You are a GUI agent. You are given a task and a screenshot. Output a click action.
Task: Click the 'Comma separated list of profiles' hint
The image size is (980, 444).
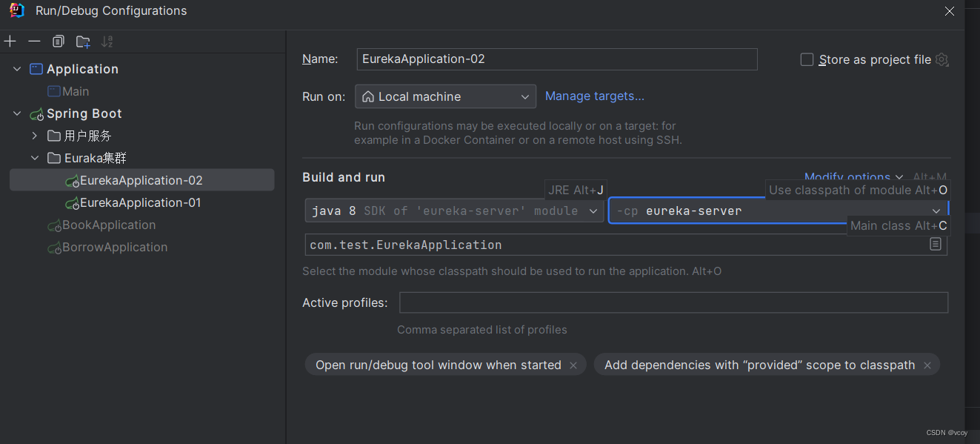point(482,330)
